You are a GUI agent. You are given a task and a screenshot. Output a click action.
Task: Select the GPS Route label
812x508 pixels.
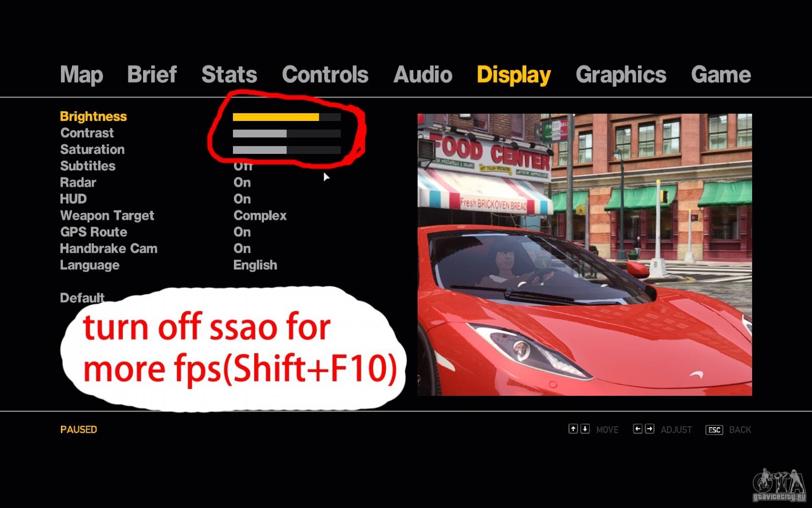tap(93, 232)
